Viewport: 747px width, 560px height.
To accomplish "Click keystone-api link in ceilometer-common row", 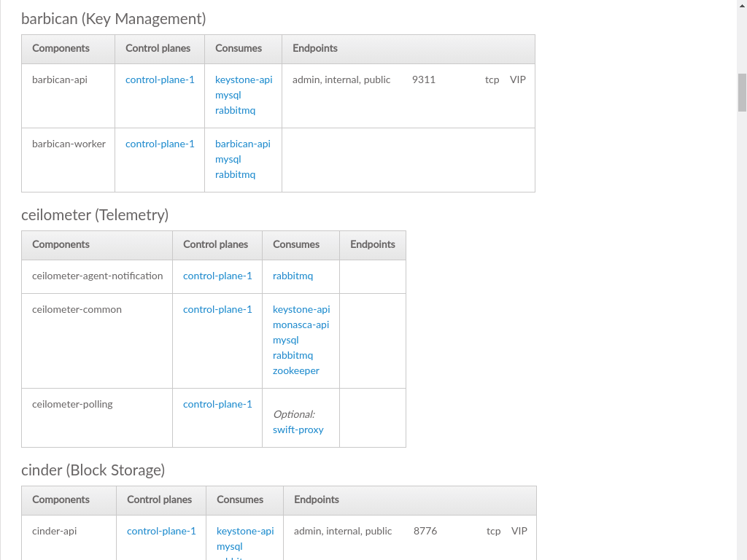I will pyautogui.click(x=301, y=309).
